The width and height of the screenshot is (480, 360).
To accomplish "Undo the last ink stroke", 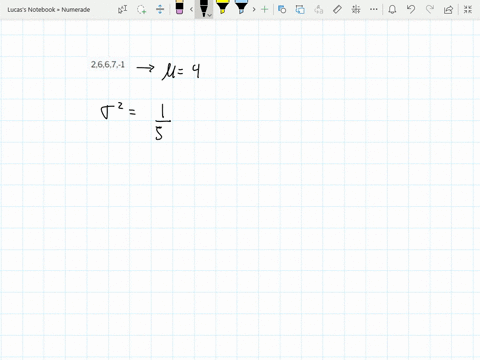I will click(x=411, y=9).
